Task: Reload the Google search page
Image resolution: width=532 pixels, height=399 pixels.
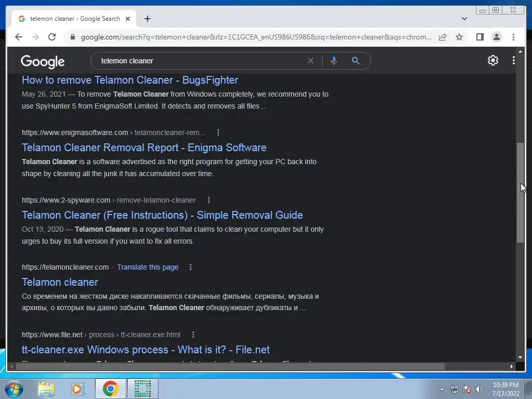Action: tap(52, 37)
